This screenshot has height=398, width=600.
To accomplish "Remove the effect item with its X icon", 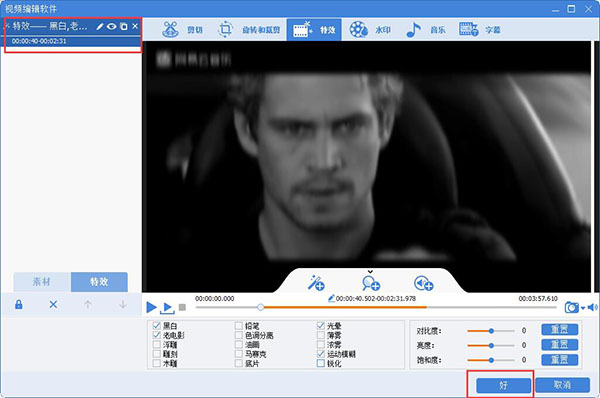I will (135, 26).
